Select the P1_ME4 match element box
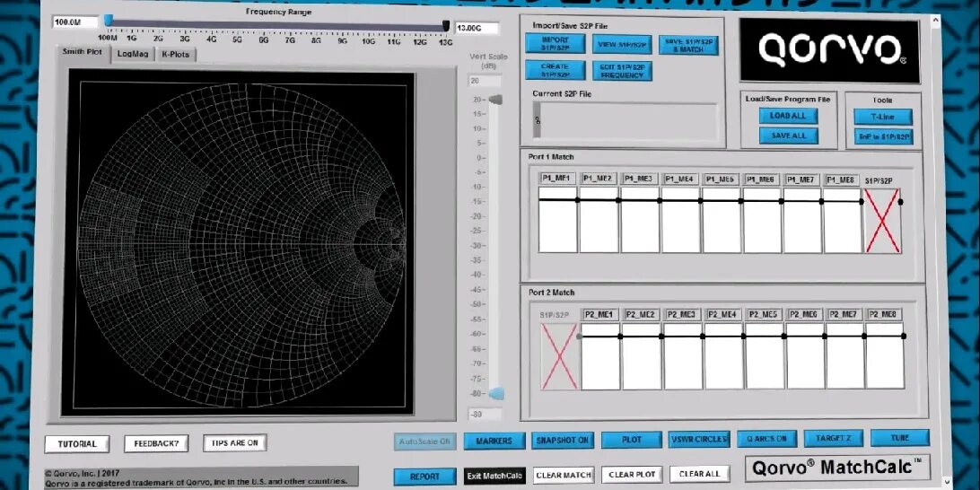The height and width of the screenshot is (490, 980). click(680, 219)
